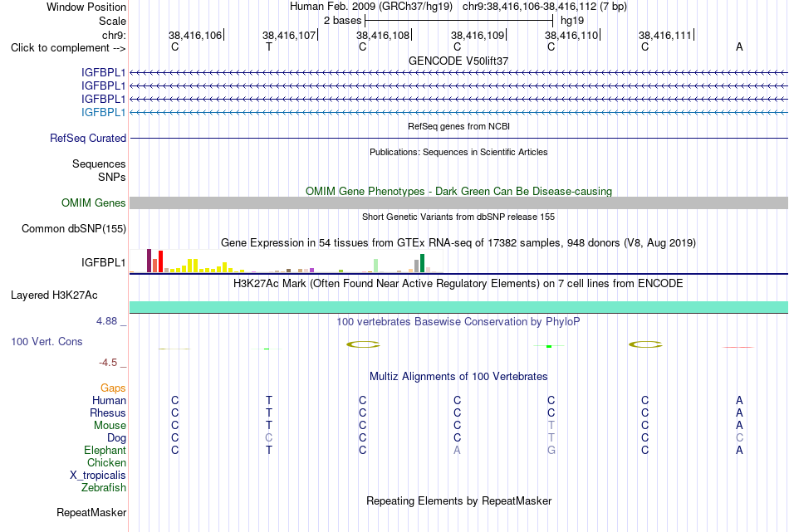This screenshot has width=789, height=532.
Task: Select the X_tropicalis species label
Action: [98, 476]
